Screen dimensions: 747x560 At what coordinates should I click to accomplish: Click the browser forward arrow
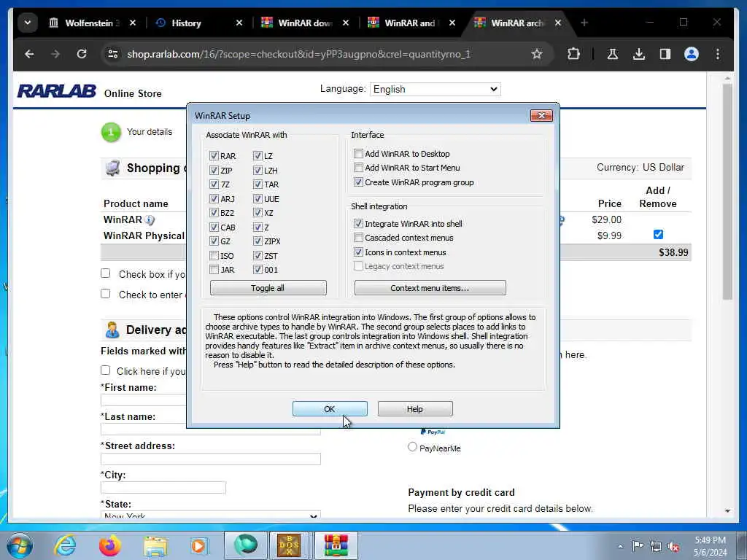point(55,54)
